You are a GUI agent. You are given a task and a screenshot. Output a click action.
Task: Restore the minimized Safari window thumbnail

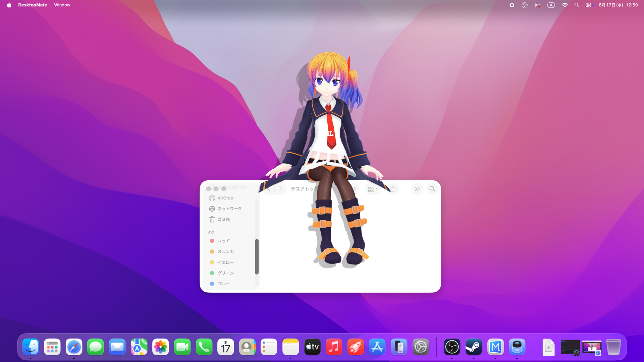click(592, 348)
